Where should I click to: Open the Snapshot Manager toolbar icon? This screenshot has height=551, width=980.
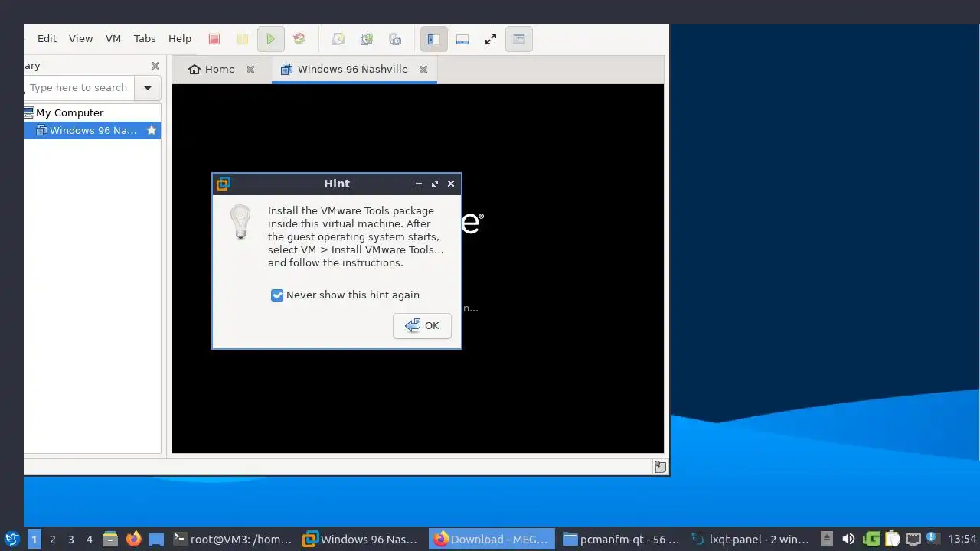(395, 39)
